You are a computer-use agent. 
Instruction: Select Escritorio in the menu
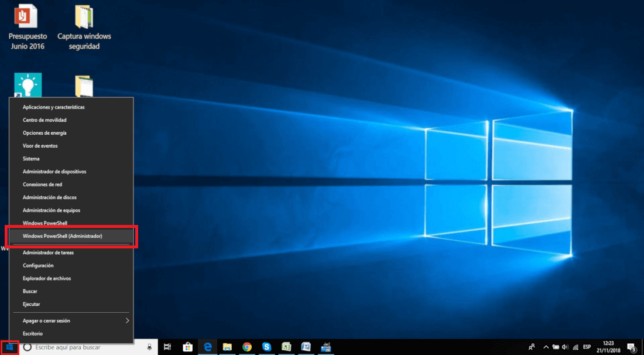coord(71,334)
